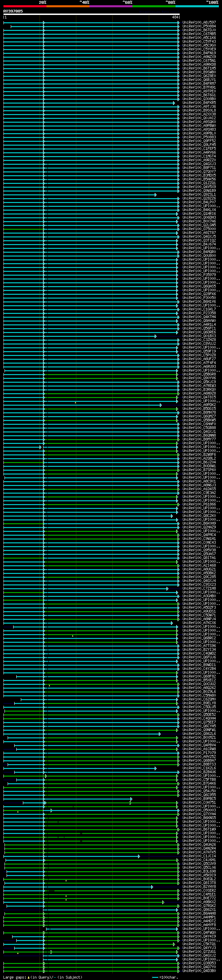The image size is (222, 980).
Task: Select hit label UniRef100_Q1HRI6
Action: 199,213
